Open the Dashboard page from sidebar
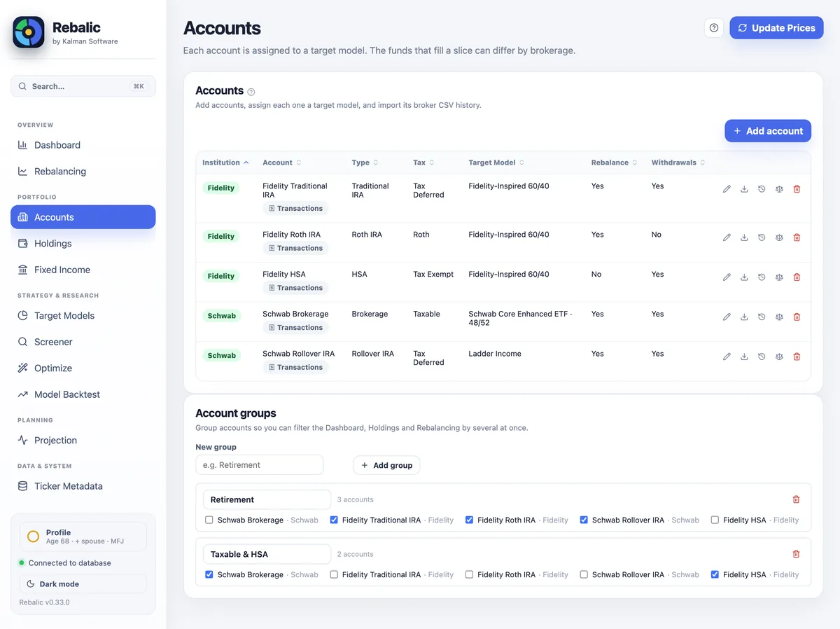The height and width of the screenshot is (629, 840). (x=83, y=145)
